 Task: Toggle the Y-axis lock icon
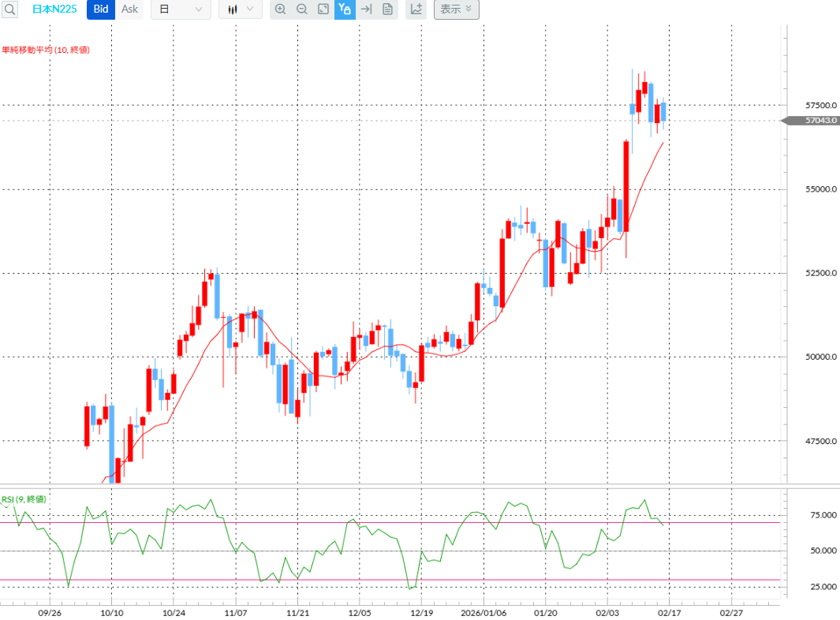tap(345, 9)
